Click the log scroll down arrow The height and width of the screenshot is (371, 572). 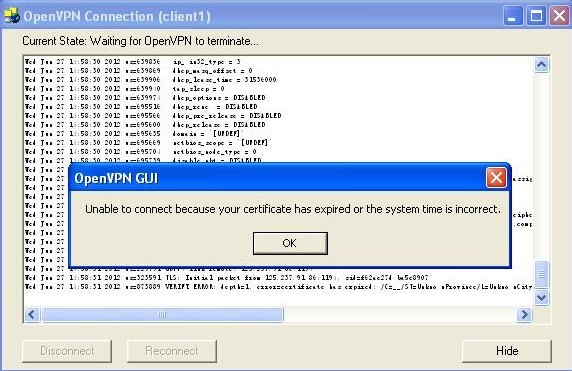tap(541, 298)
